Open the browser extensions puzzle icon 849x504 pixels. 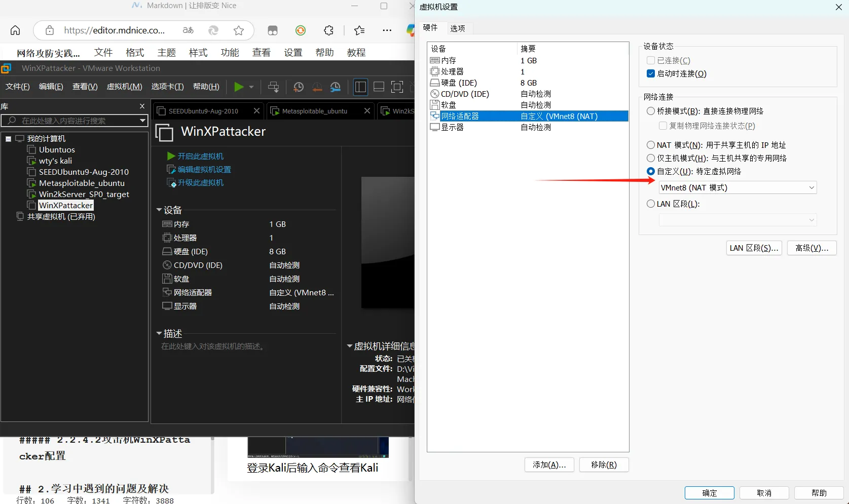point(328,30)
